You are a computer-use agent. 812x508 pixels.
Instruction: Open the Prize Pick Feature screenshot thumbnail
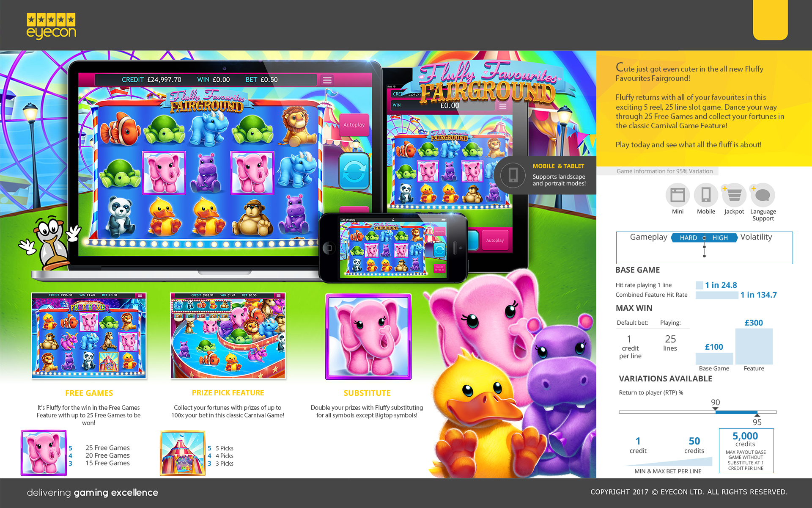click(228, 336)
